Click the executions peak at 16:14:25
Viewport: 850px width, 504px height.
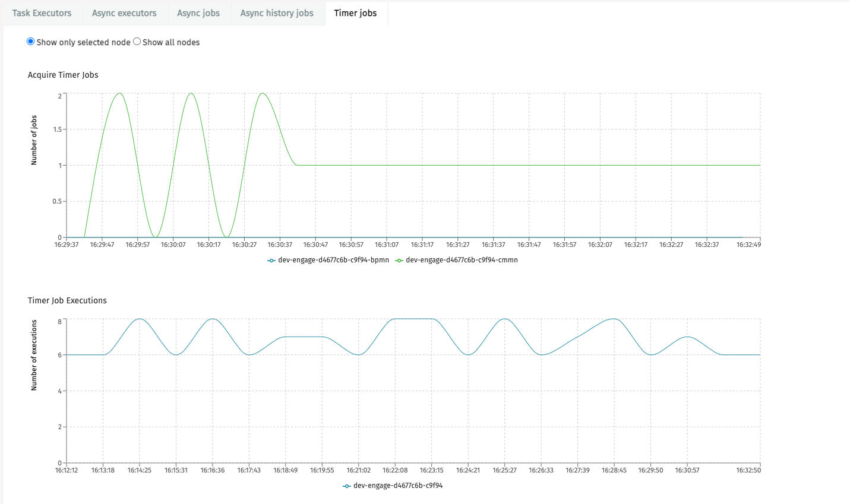(x=140, y=319)
